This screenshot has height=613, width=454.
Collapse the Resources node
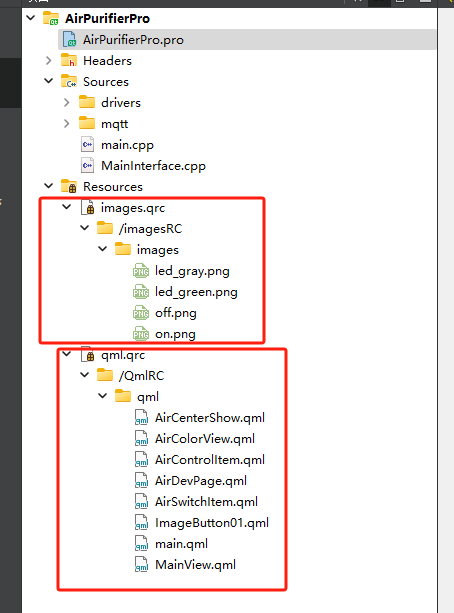tap(49, 186)
